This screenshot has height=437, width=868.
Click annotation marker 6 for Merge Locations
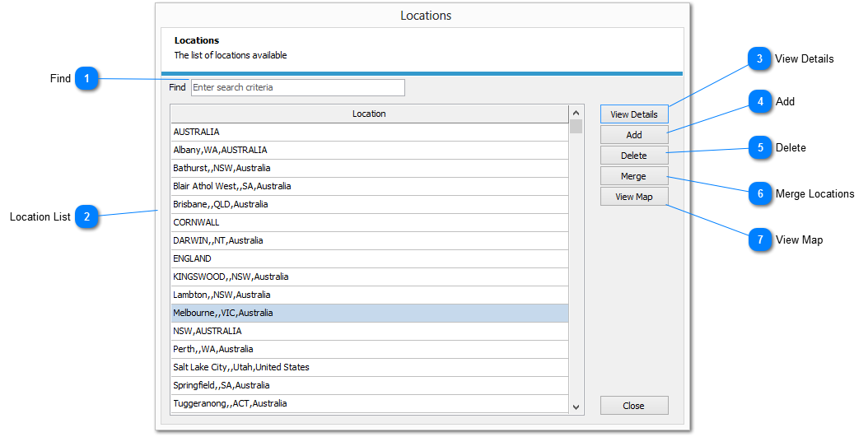click(x=760, y=194)
